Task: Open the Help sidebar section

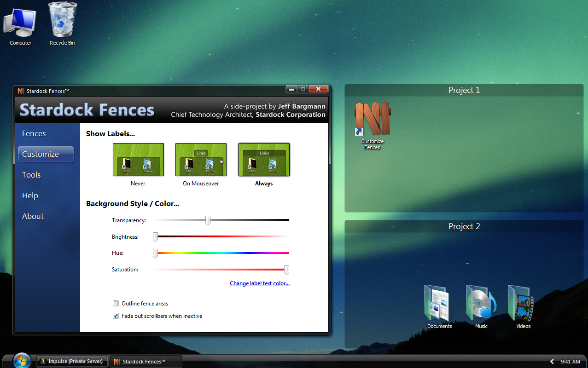Action: [30, 195]
